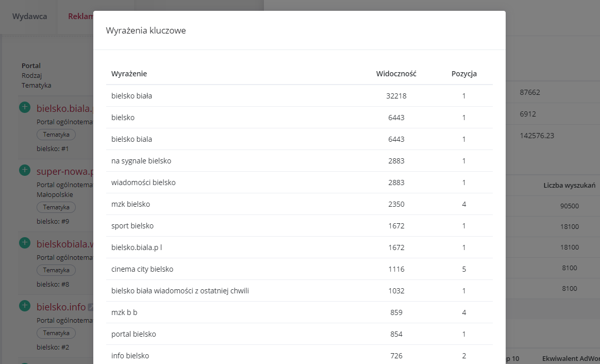Select the 'na sygnale bielsko' keyword

tap(141, 161)
